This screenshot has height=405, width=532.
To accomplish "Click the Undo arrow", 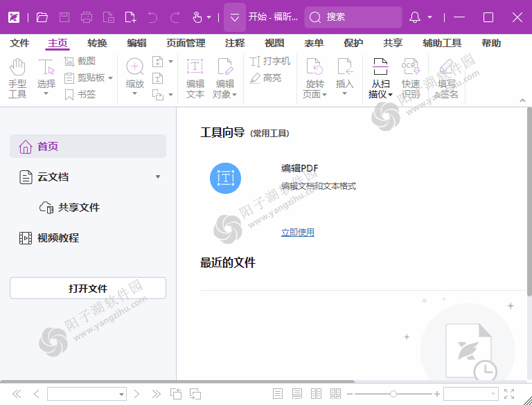I will 152,17.
